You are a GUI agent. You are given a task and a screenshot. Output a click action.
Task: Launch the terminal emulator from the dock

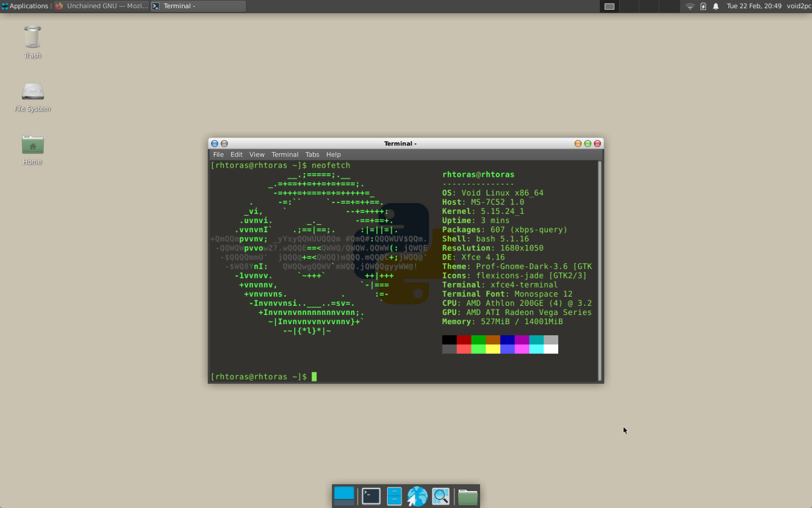(x=371, y=496)
